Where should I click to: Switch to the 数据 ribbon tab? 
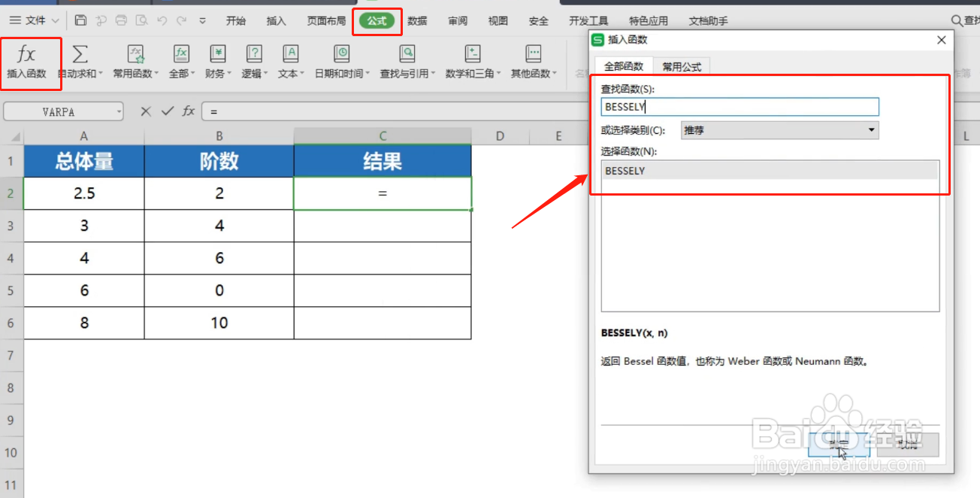click(417, 21)
